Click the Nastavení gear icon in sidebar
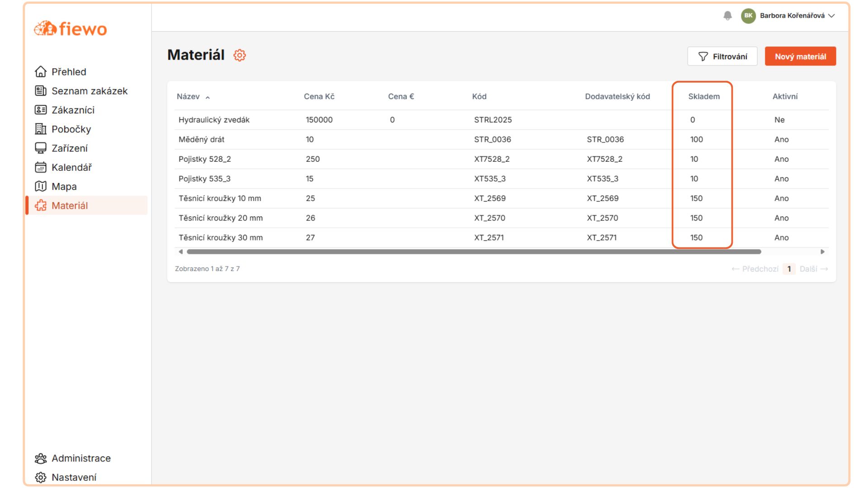Image resolution: width=868 pixels, height=488 pixels. coord(41,478)
